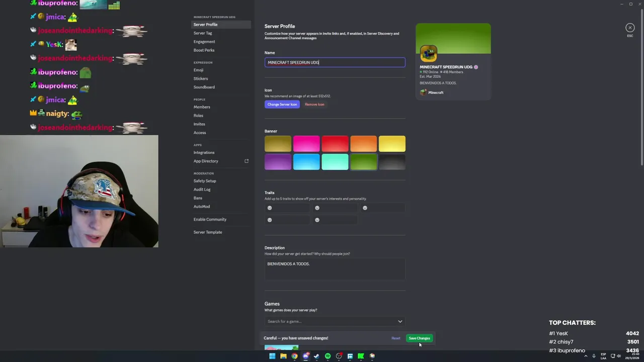644x362 pixels.
Task: Open Steam from the taskbar
Action: coord(316,356)
